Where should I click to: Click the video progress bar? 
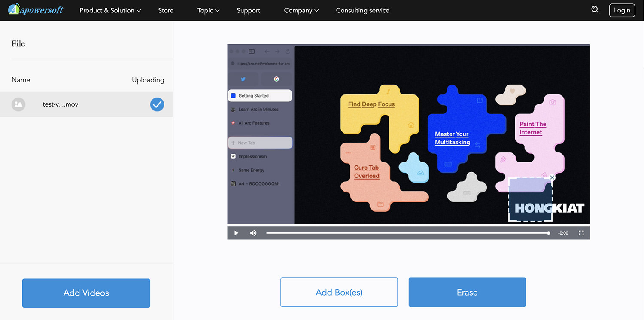(x=408, y=233)
